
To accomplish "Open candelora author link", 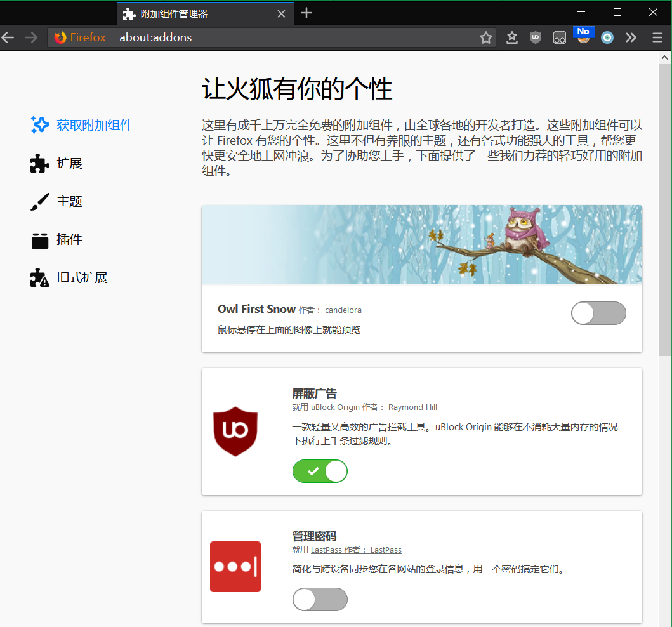I will coord(343,310).
